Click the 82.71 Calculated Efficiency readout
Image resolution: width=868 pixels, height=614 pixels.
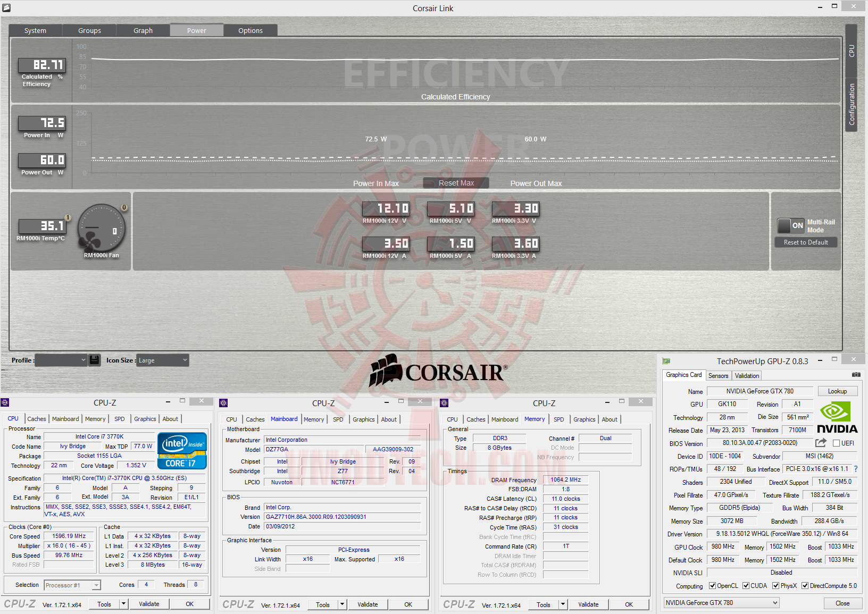42,65
